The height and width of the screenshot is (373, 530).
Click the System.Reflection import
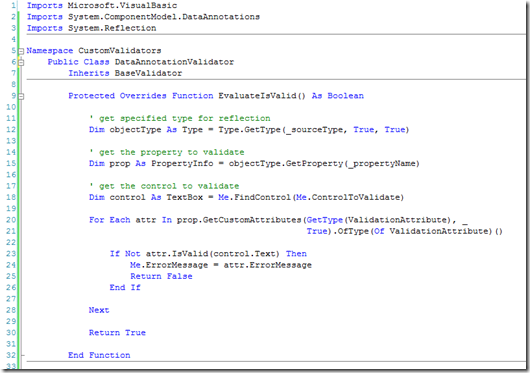(112, 28)
